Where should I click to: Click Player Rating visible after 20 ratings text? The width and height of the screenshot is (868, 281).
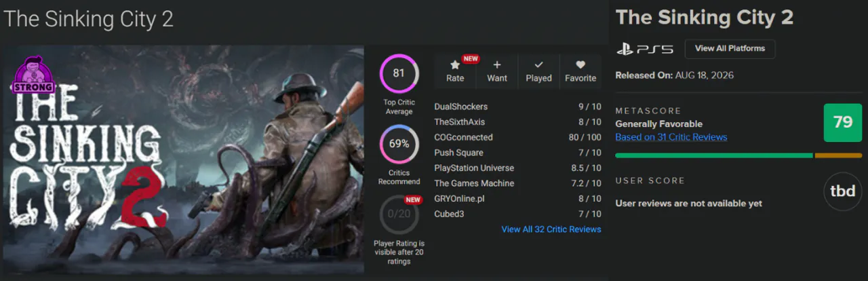pos(399,252)
